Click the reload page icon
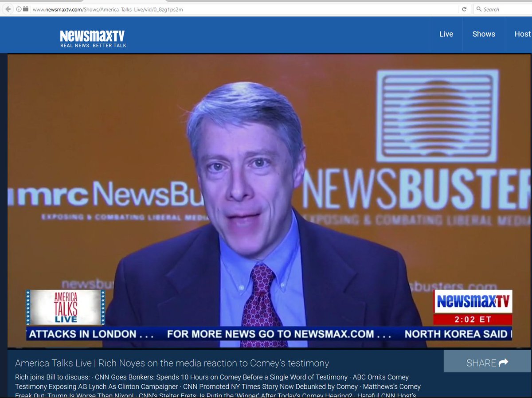Screen dimensions: 532x398 pyautogui.click(x=464, y=9)
